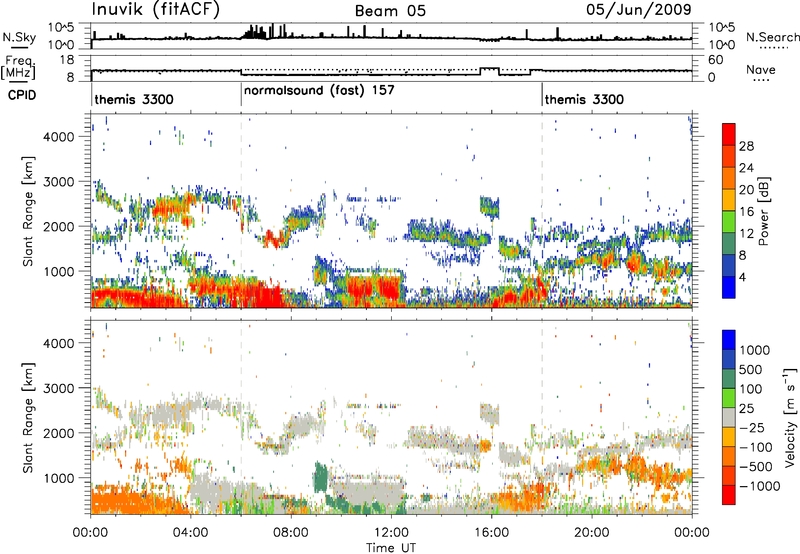The width and height of the screenshot is (800, 554).
Task: Click the '500' tick on velocity colorbar
Action: [x=751, y=369]
